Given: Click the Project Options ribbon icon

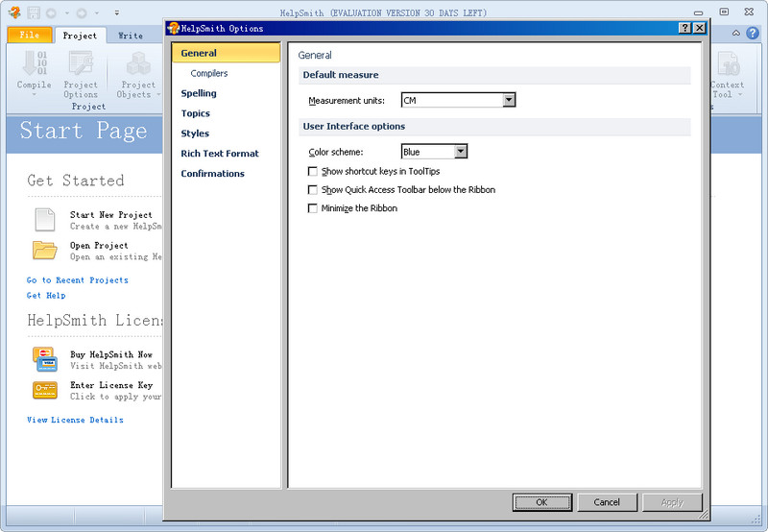Looking at the screenshot, I should [x=81, y=65].
